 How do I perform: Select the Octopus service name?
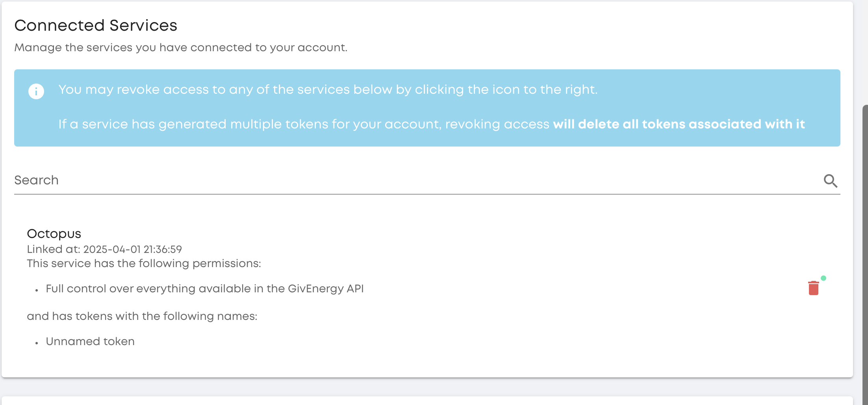[x=54, y=234]
